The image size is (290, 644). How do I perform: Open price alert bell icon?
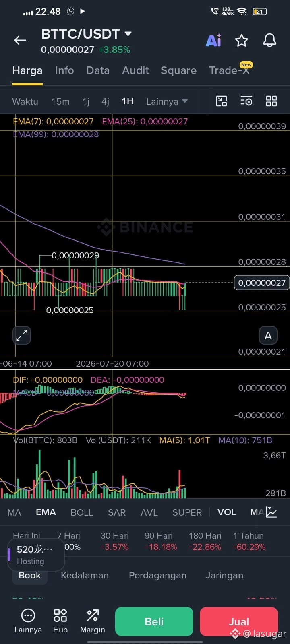tap(269, 40)
